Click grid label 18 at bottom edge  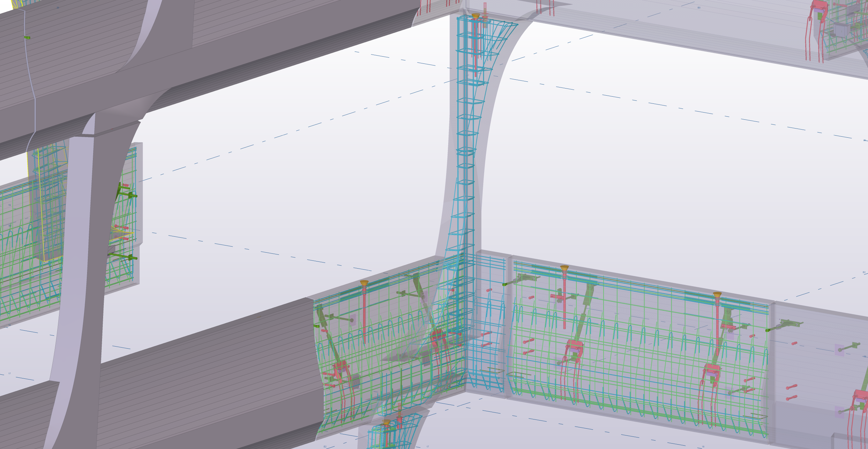pos(703,447)
